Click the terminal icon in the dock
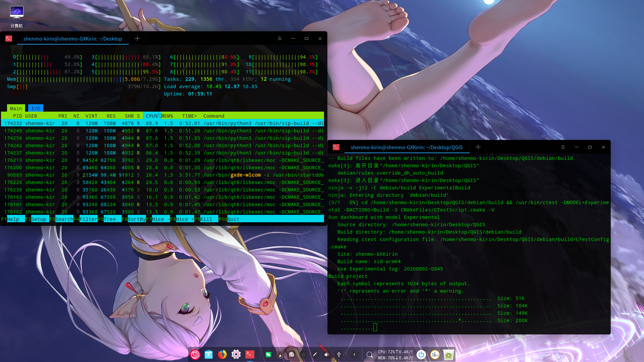The image size is (644, 362). coord(250,355)
